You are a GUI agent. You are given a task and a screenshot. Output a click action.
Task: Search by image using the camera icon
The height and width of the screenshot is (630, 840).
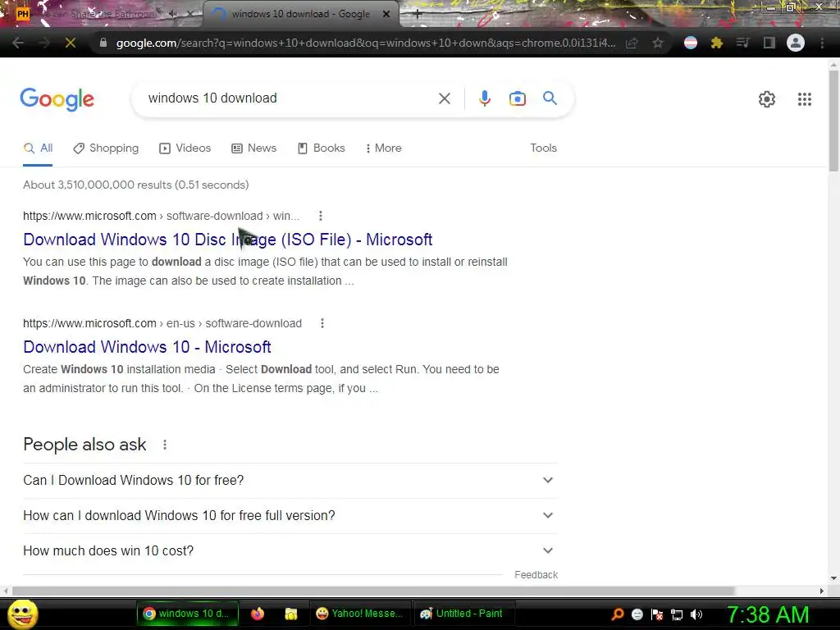coord(517,98)
